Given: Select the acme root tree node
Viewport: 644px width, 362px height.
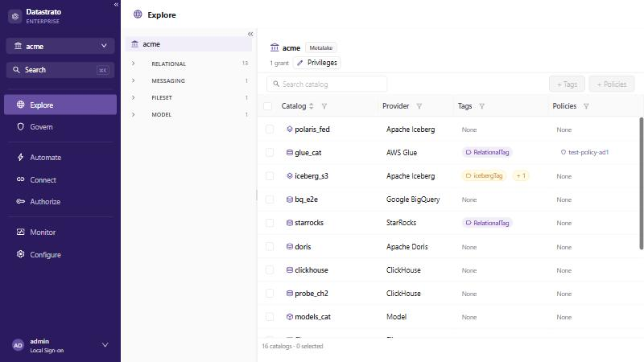Looking at the screenshot, I should 188,44.
